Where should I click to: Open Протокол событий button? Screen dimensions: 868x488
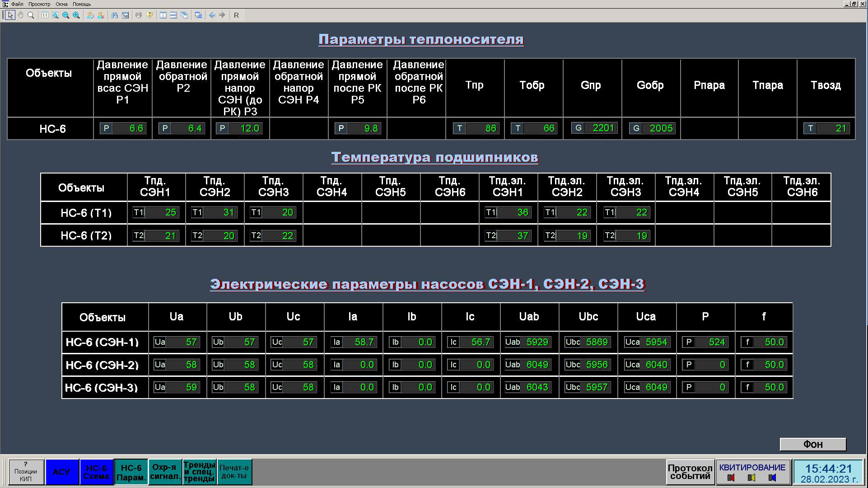tap(690, 472)
